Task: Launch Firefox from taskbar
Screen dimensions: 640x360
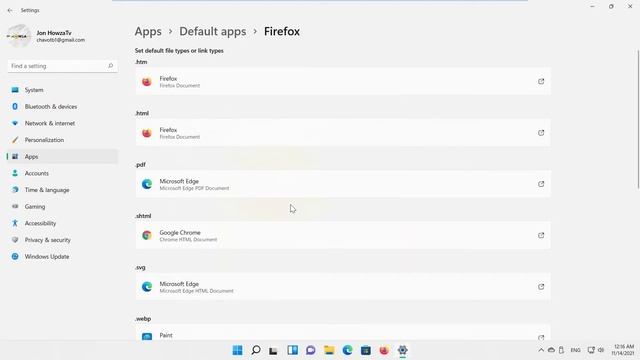Action: pos(384,350)
